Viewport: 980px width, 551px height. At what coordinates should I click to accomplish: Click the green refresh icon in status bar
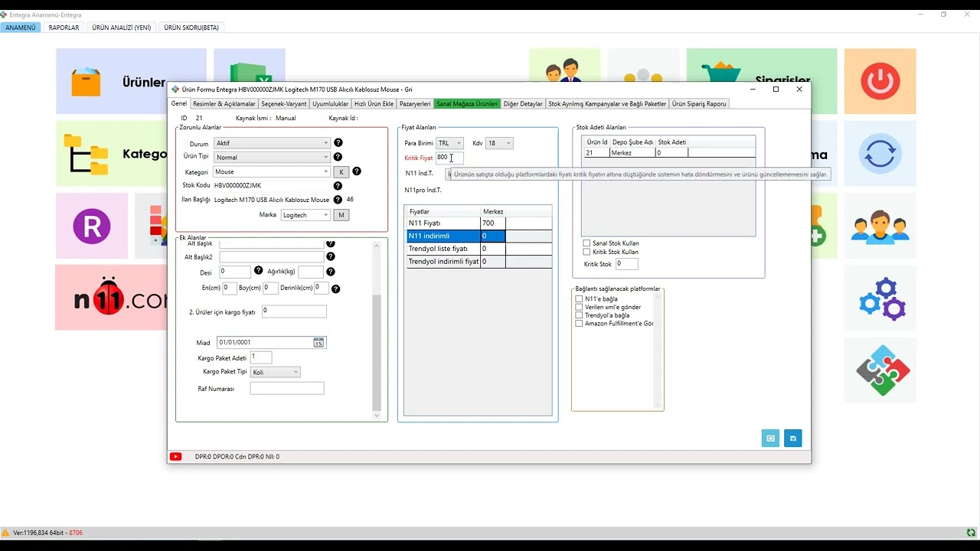pyautogui.click(x=971, y=533)
